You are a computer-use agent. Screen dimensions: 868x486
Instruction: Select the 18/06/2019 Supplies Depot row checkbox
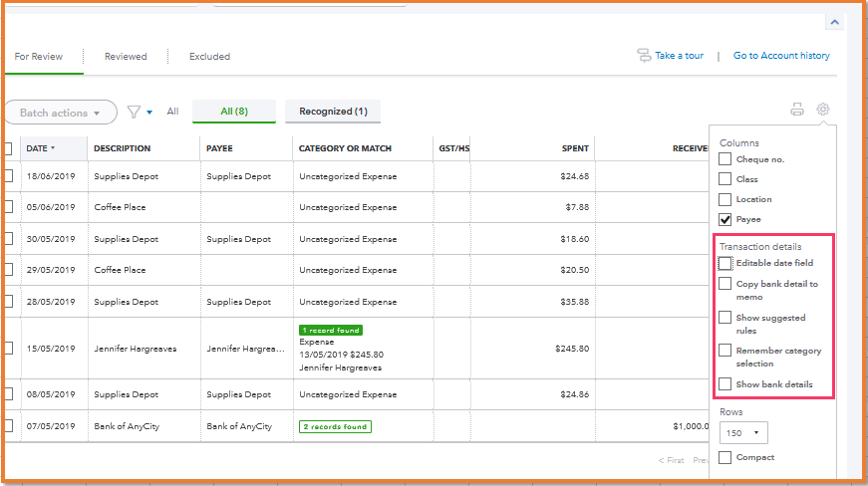8,176
